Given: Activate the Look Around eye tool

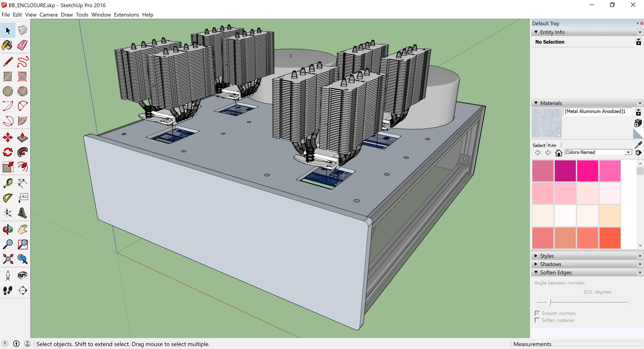Looking at the screenshot, I should (23, 275).
